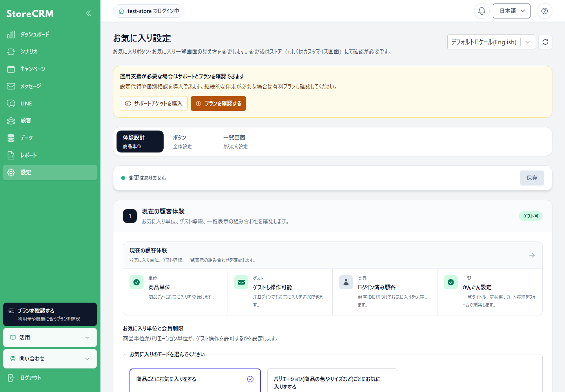Click the LINE chat bubble icon
Image resolution: width=565 pixels, height=392 pixels.
coord(11,103)
